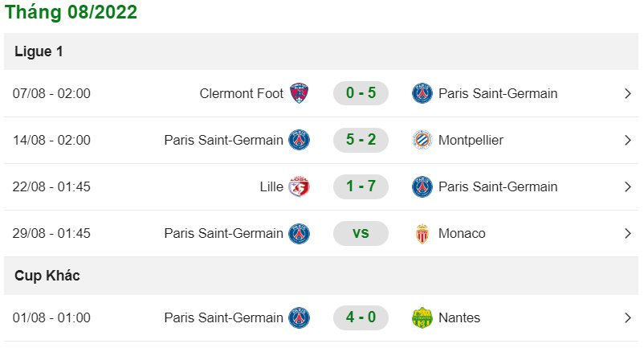This screenshot has width=644, height=348.
Task: Click the Clermont Foot club crest
Action: coord(299,93)
